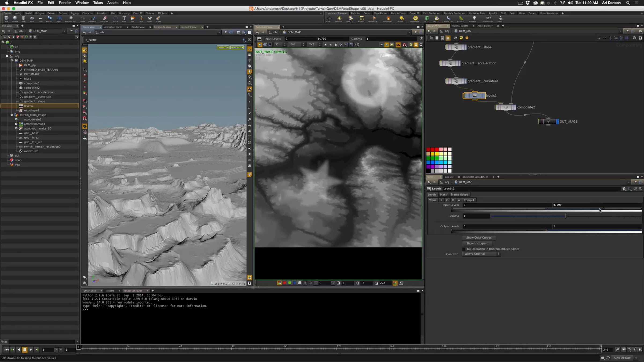644x362 pixels.
Task: Click the play forward button
Action: coord(31,350)
